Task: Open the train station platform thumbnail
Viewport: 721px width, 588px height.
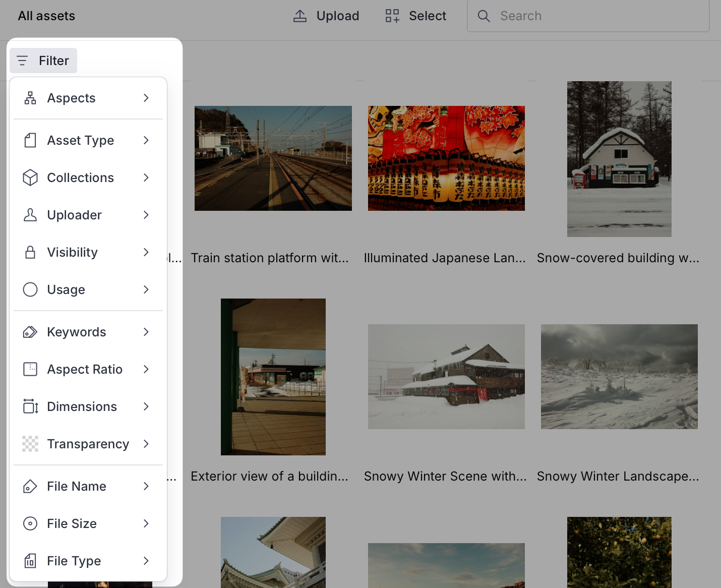Action: (x=273, y=158)
